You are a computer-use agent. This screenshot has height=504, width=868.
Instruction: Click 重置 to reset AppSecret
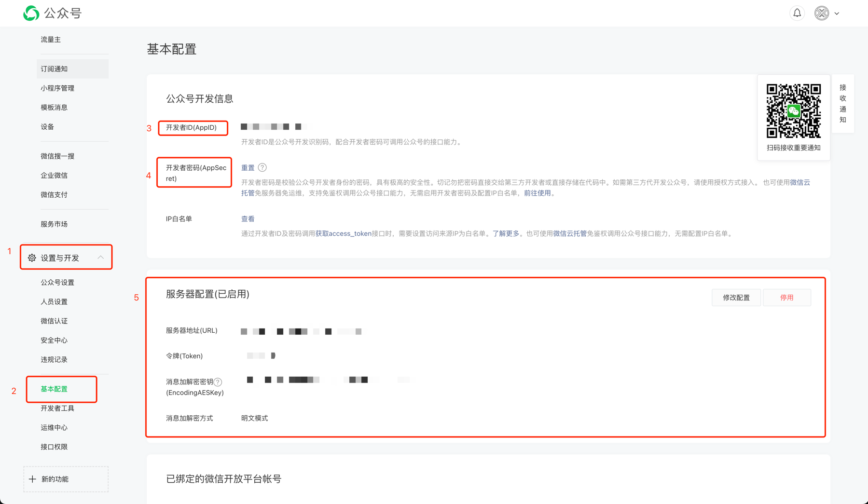(248, 168)
